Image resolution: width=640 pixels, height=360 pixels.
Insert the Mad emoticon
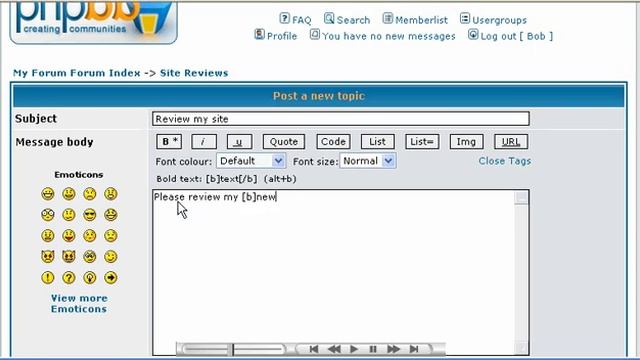click(48, 236)
